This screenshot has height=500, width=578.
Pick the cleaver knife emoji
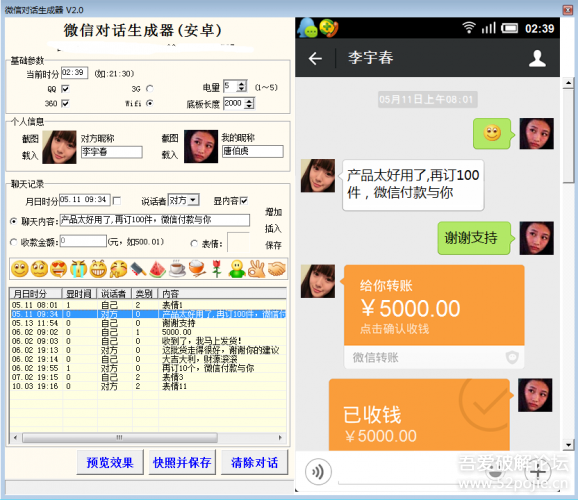pos(138,268)
